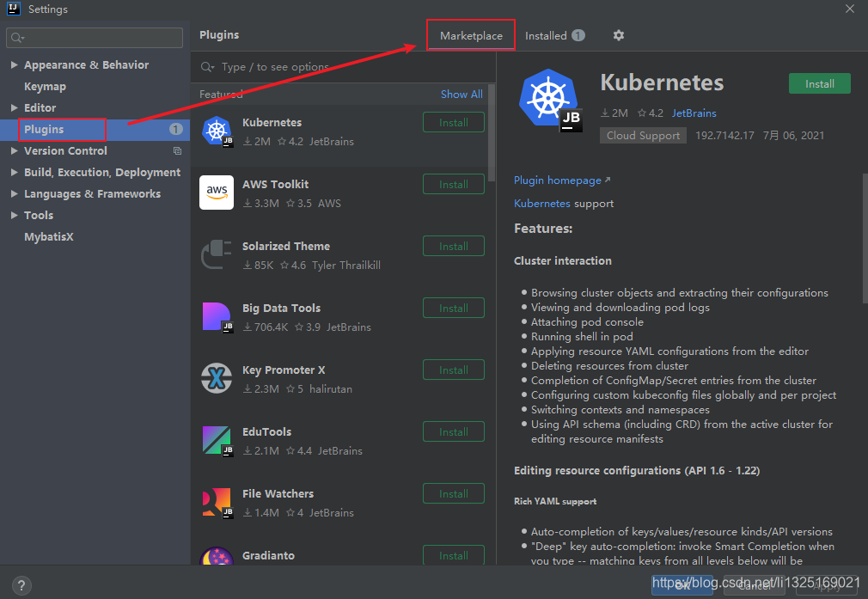Focus the plugin search field

343,67
